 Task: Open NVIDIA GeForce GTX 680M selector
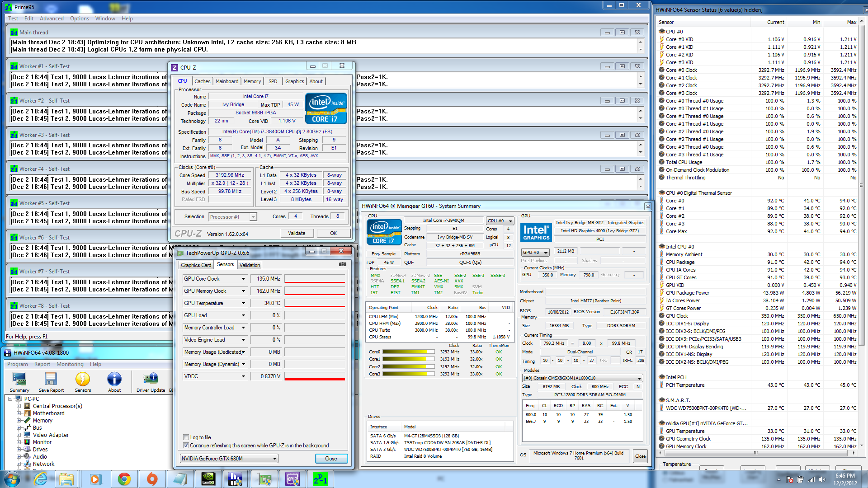tap(229, 459)
